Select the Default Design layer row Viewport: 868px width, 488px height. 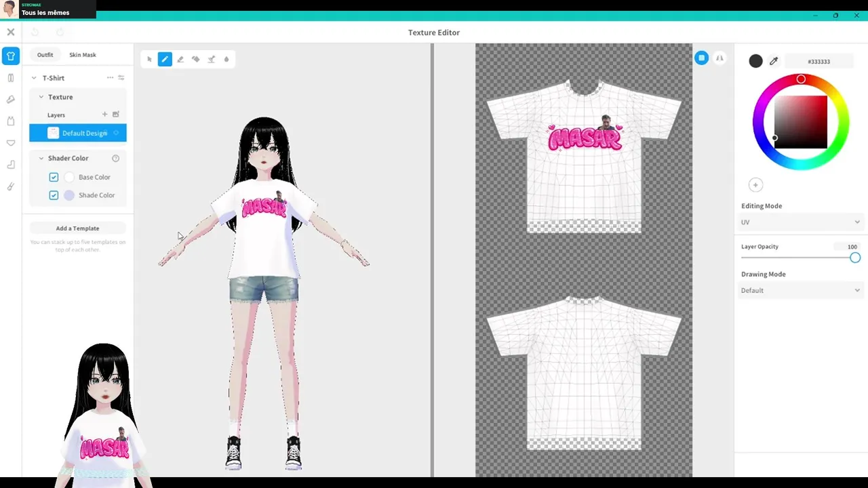pyautogui.click(x=77, y=133)
